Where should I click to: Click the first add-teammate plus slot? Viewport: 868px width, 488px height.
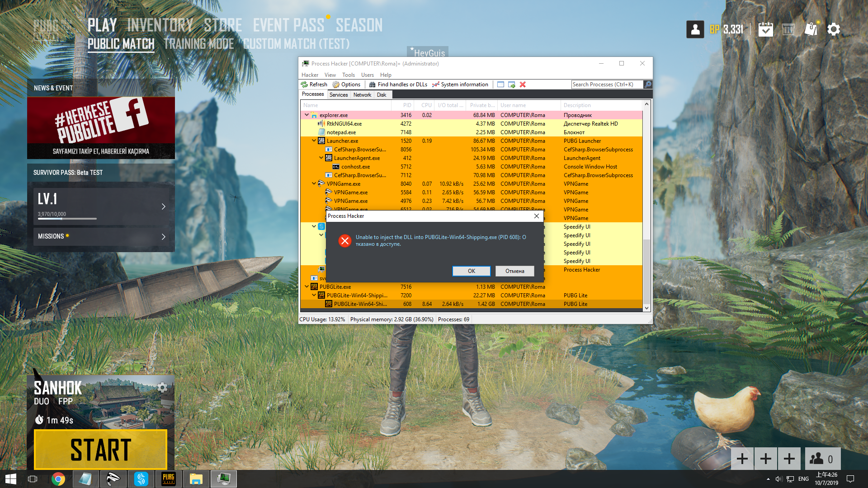coord(742,459)
